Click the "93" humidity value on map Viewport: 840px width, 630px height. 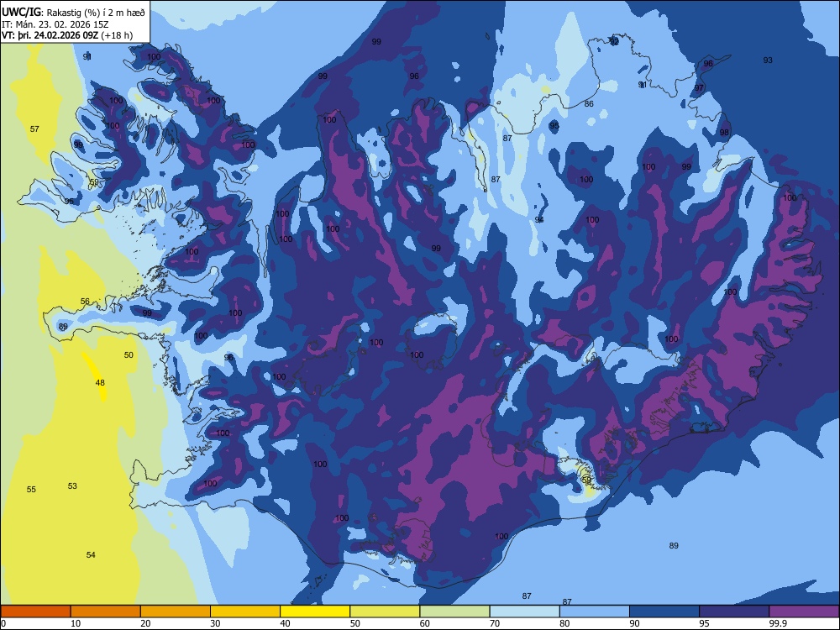click(x=768, y=60)
